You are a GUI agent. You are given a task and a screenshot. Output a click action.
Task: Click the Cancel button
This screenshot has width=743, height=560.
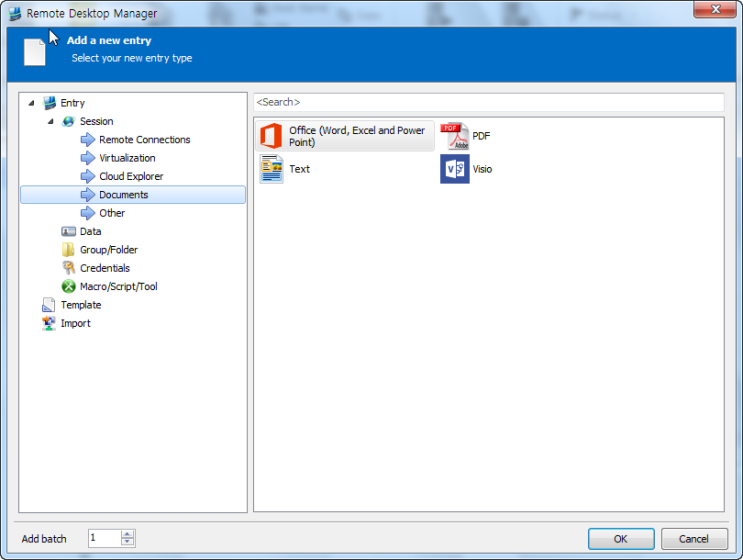tap(694, 539)
